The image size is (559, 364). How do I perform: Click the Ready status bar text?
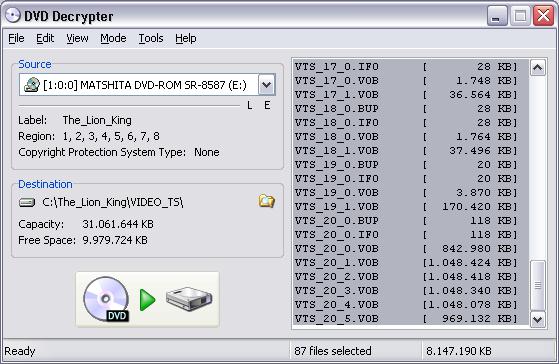[x=20, y=351]
